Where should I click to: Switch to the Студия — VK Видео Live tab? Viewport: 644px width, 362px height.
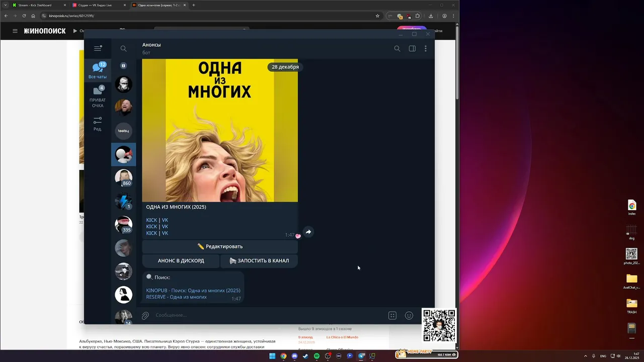[x=99, y=5]
